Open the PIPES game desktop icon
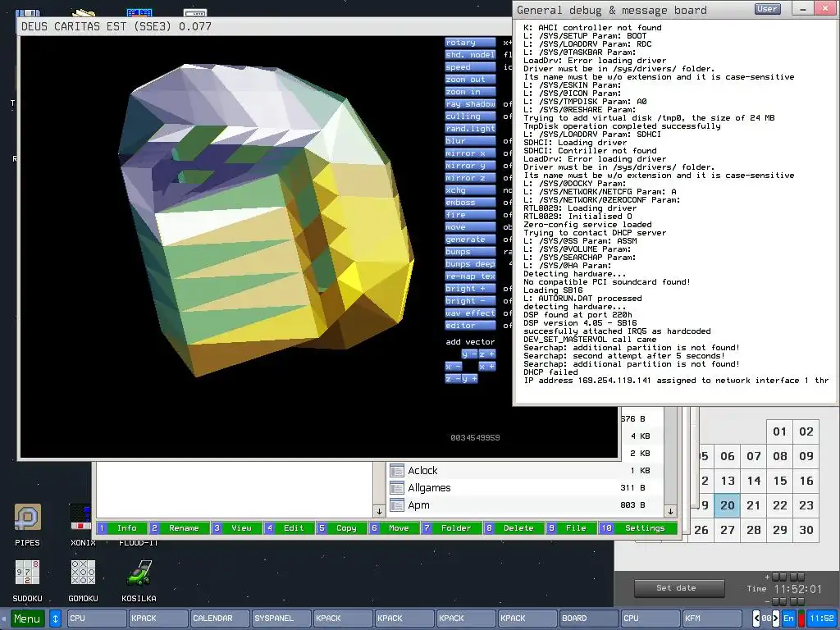The height and width of the screenshot is (630, 840). tap(27, 518)
